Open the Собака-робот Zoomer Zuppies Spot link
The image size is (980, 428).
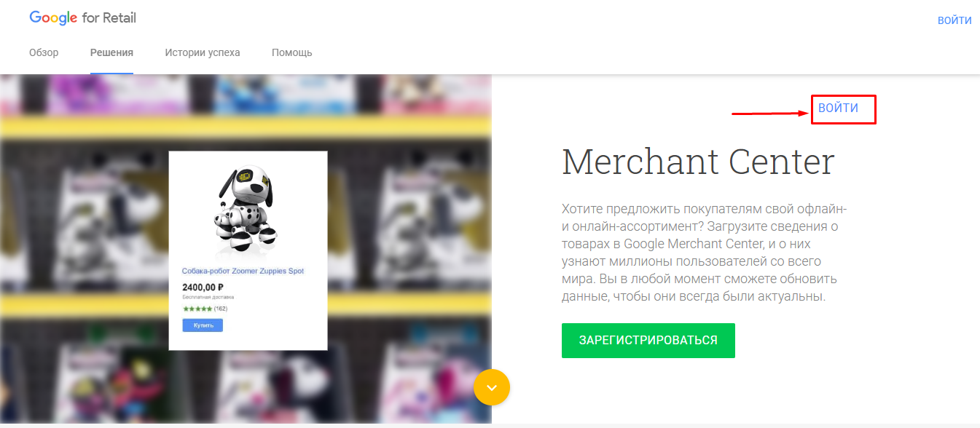[x=243, y=271]
